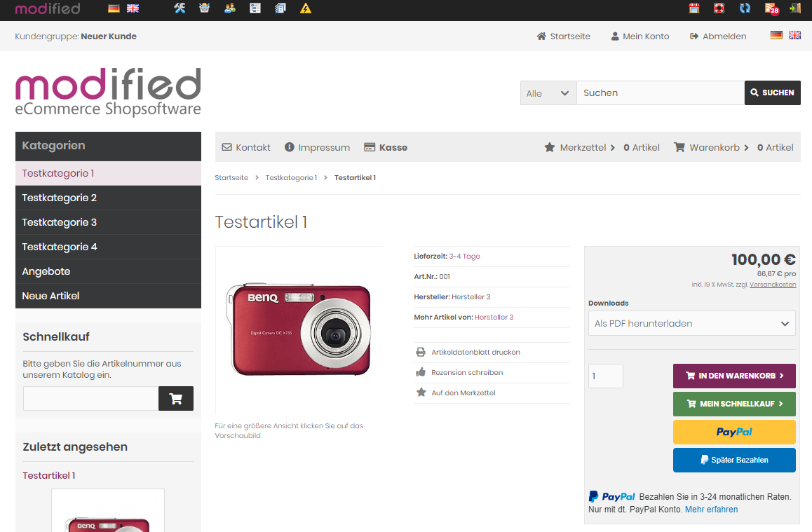Open the 'Alle' search category dropdown
The width and height of the screenshot is (812, 532).
pyautogui.click(x=548, y=93)
